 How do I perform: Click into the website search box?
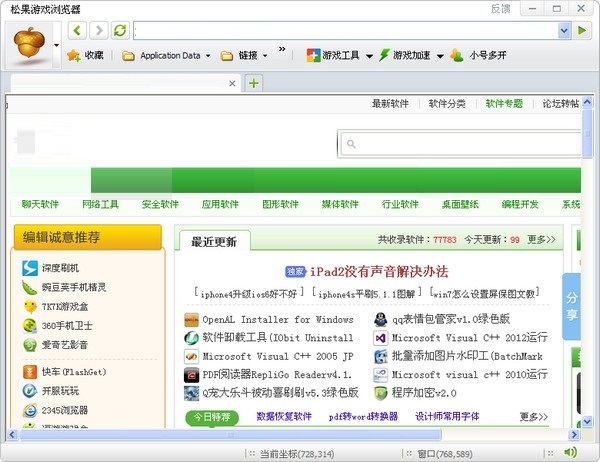point(461,144)
